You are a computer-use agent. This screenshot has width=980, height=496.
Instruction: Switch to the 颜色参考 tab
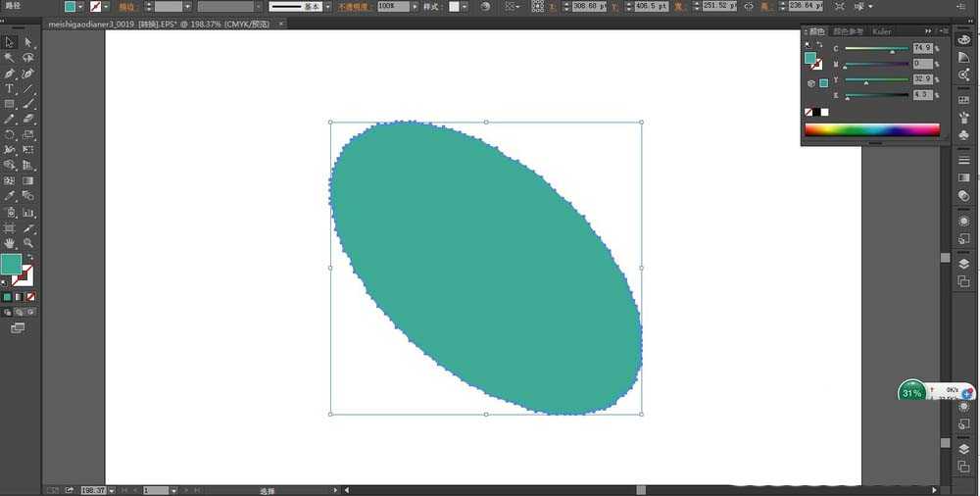pyautogui.click(x=848, y=31)
